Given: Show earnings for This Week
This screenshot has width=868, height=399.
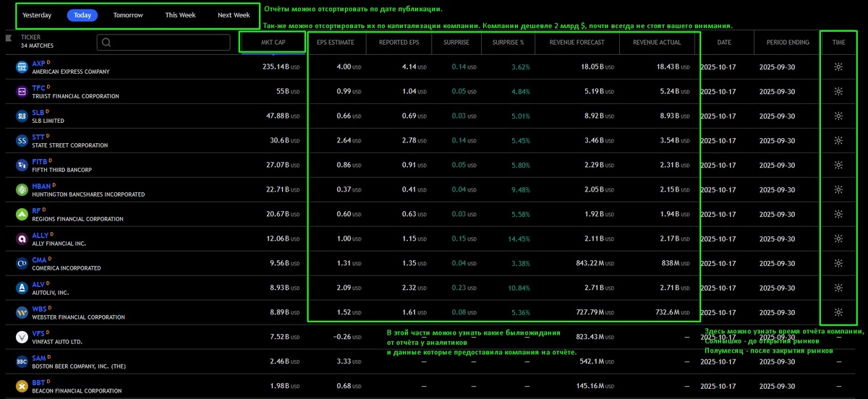Looking at the screenshot, I should [x=180, y=15].
